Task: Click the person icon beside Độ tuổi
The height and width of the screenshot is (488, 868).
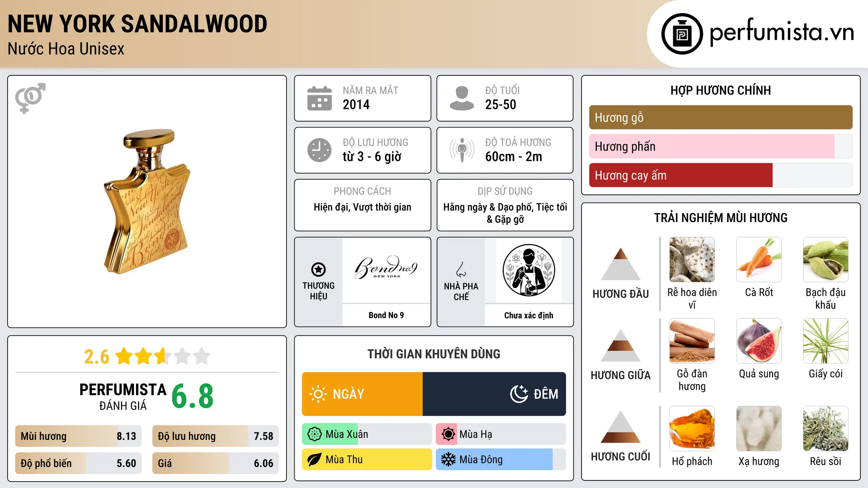Action: (462, 98)
